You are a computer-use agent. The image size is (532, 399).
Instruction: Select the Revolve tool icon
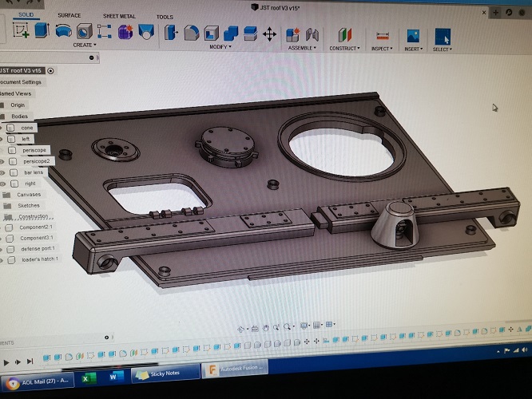[62, 31]
